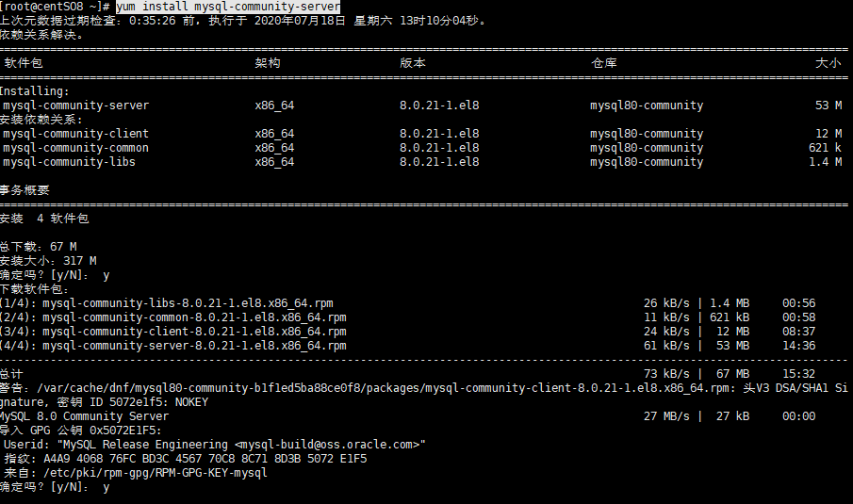Click the 1.4 M size value in the table
Screen dimensions: 853x504
(826, 162)
